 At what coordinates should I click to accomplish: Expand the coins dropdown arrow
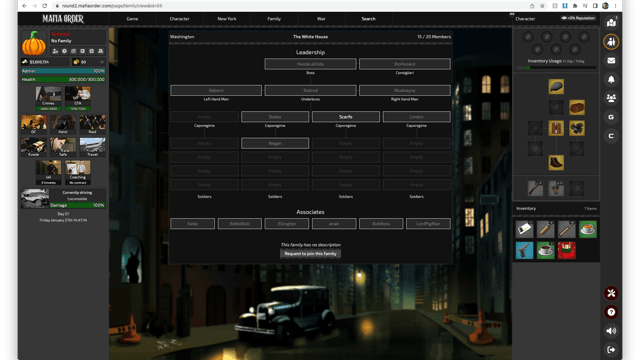102,62
